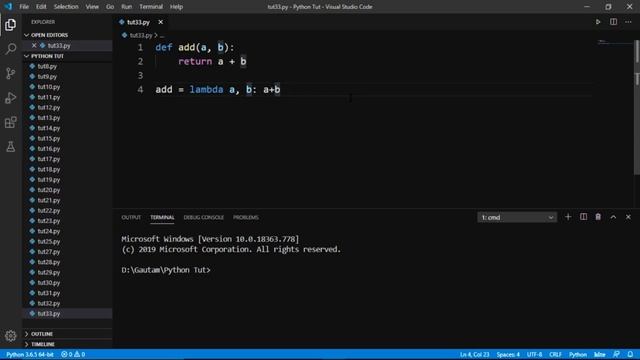Open the Terminal menu
This screenshot has width=640, height=360.
coord(151,7)
